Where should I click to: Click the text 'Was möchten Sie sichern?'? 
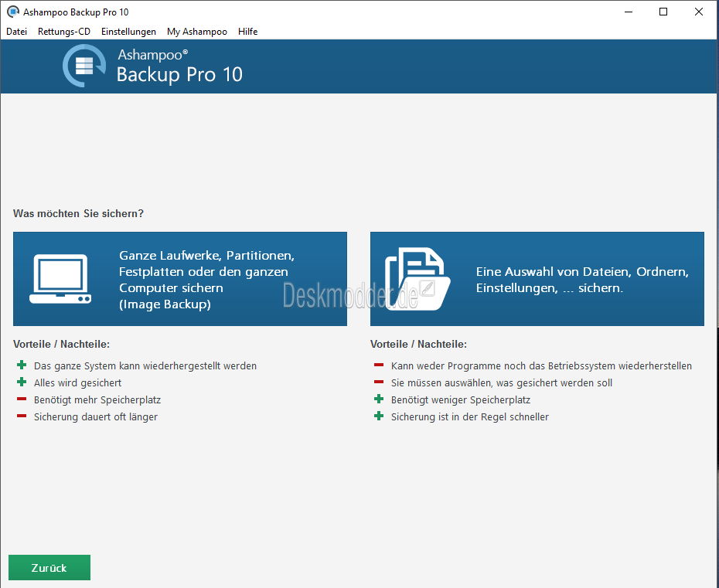(78, 213)
